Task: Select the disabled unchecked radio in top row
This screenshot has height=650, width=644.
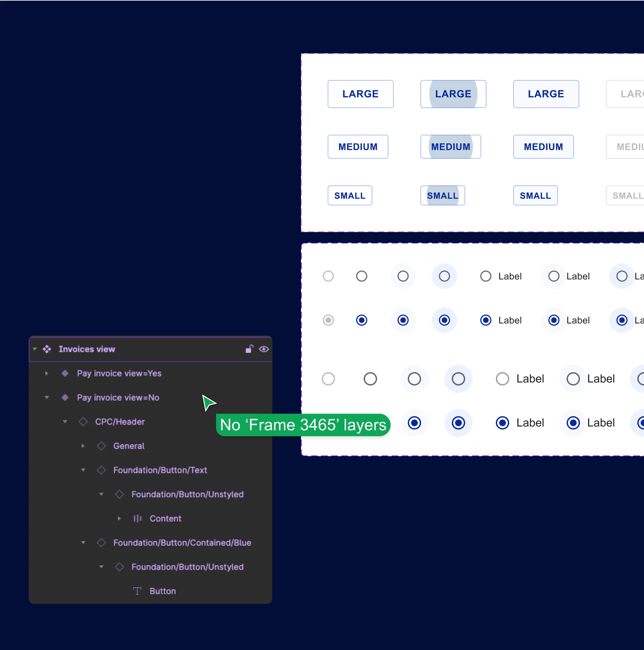Action: [328, 276]
